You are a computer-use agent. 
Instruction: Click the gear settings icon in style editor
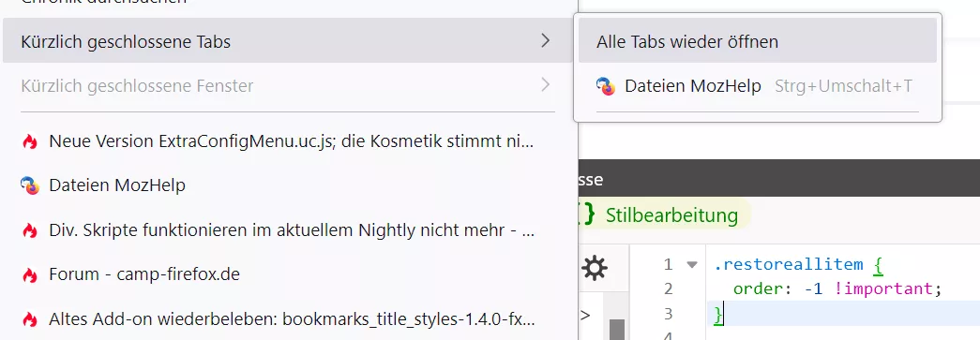click(594, 268)
